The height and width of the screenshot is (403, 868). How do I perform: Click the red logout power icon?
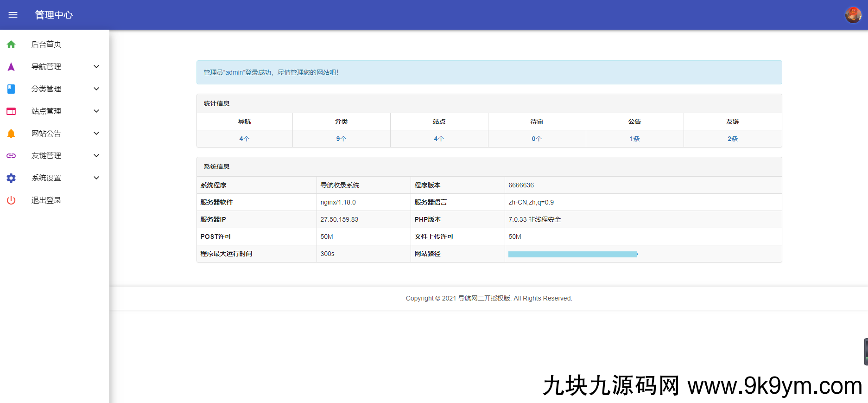tap(11, 200)
